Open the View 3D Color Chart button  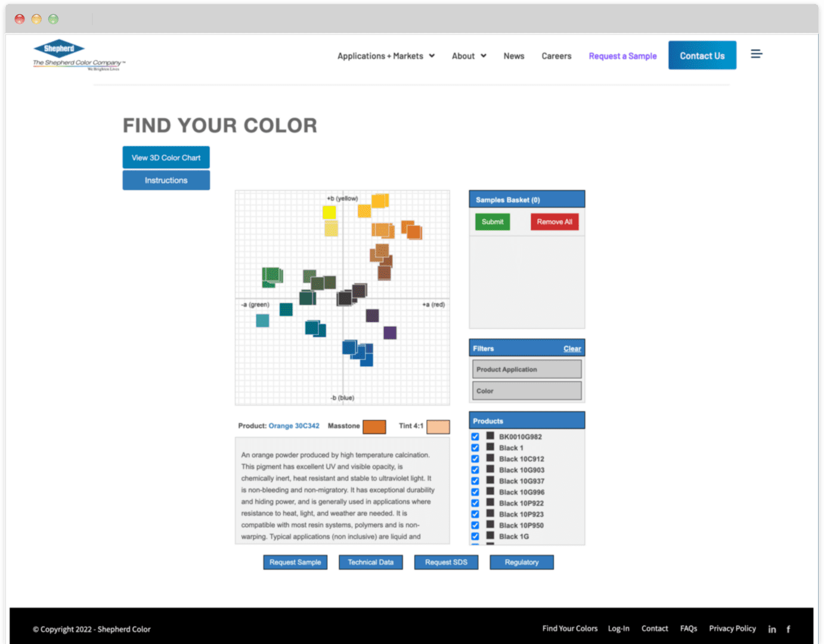[166, 157]
